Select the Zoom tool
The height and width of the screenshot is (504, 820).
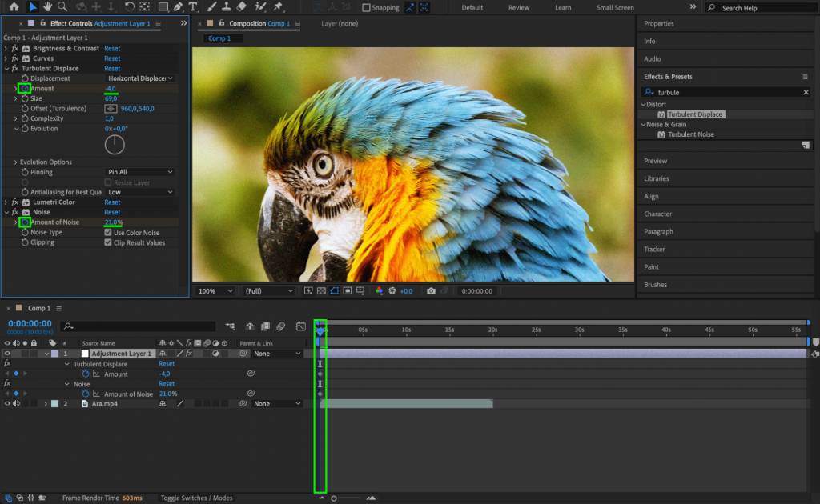[x=62, y=7]
